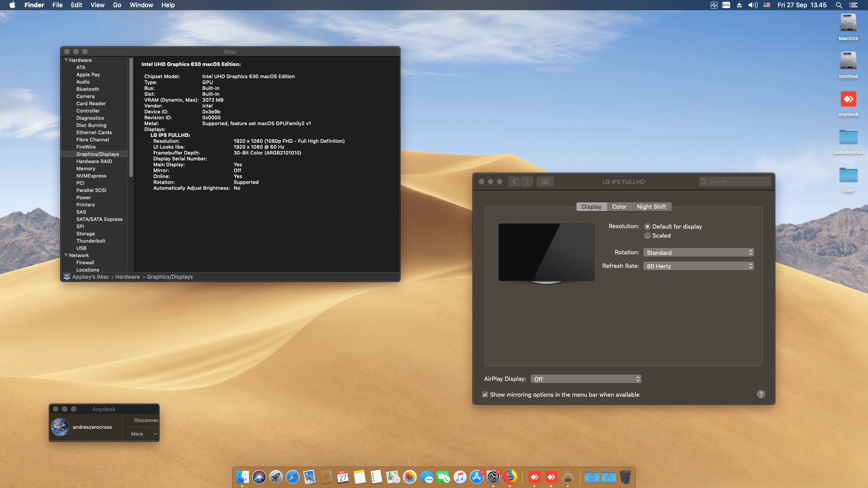This screenshot has width=868, height=488.
Task: Open the File menu
Action: click(x=57, y=5)
